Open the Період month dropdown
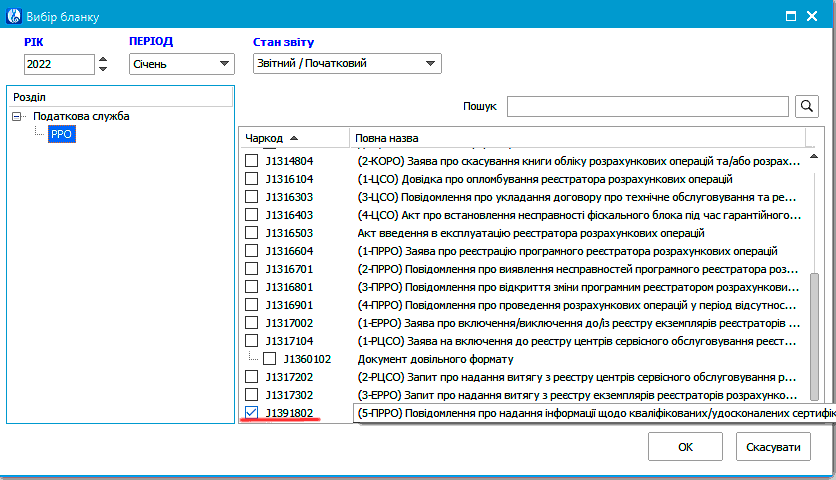Image resolution: width=836 pixels, height=480 pixels. tap(180, 64)
